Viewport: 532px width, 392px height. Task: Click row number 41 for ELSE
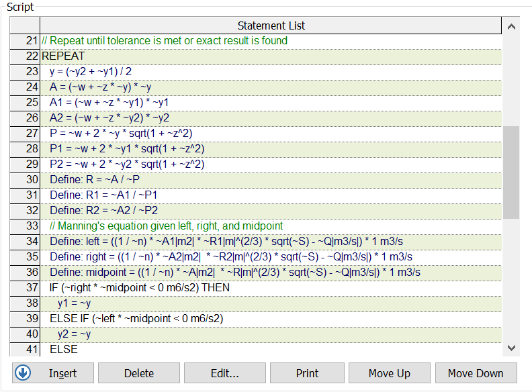(x=25, y=349)
